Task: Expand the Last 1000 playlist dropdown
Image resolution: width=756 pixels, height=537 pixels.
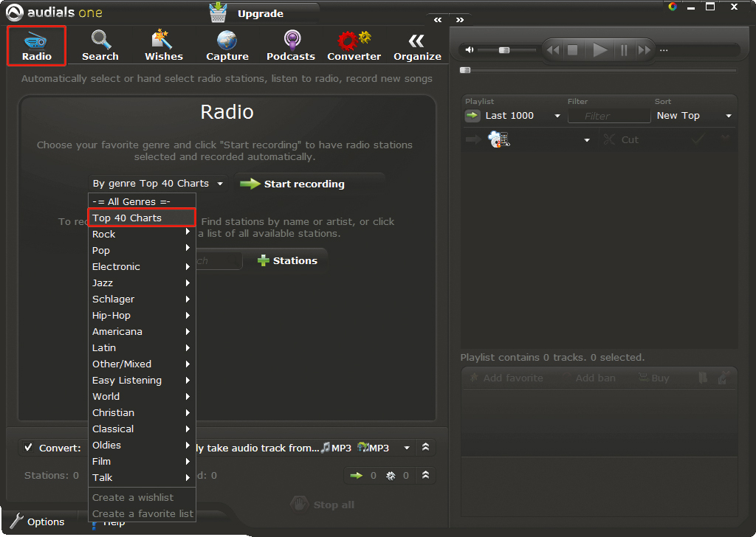Action: tap(520, 116)
